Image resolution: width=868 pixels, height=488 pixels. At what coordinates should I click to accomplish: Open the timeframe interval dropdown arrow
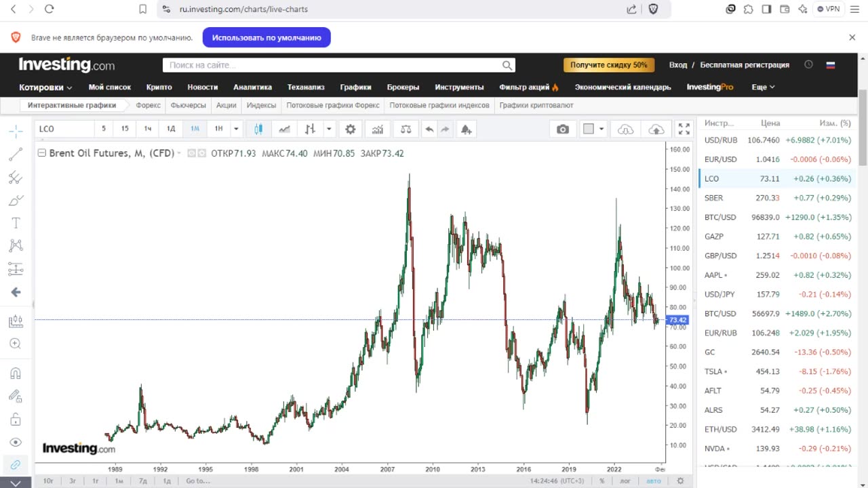point(236,129)
